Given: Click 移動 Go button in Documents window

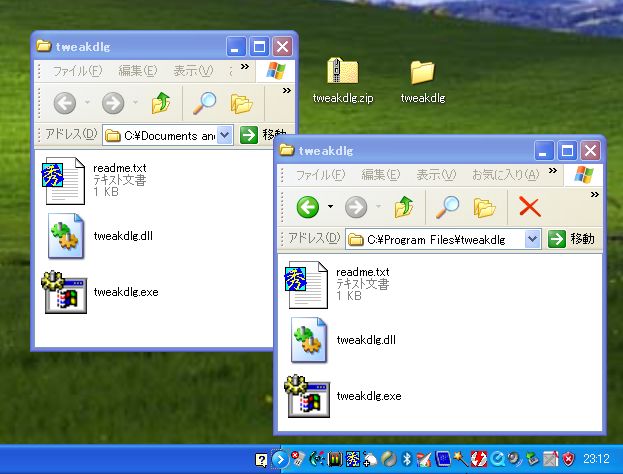Looking at the screenshot, I should tap(263, 135).
